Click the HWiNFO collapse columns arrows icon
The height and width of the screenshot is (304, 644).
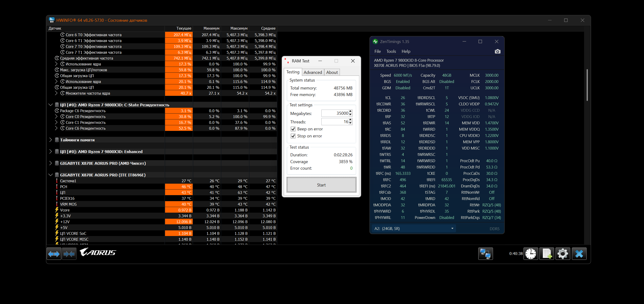coord(69,254)
